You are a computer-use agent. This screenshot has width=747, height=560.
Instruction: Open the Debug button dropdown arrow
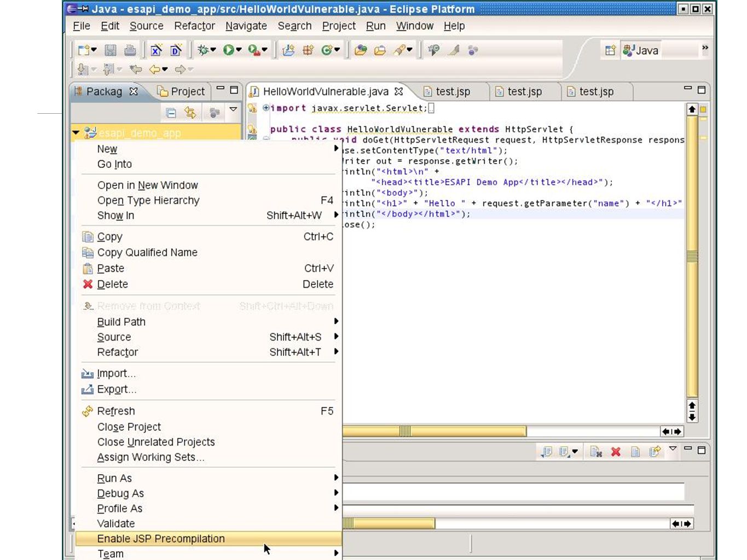click(x=213, y=50)
